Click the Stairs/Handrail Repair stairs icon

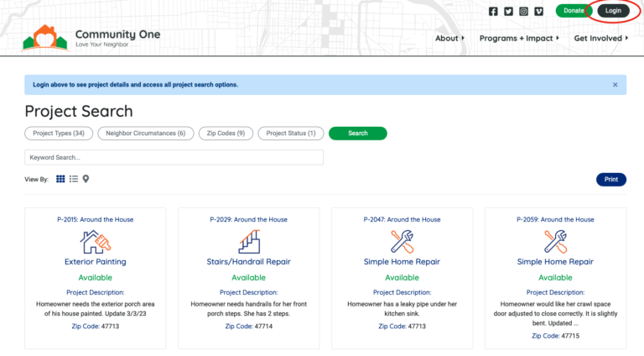[248, 242]
